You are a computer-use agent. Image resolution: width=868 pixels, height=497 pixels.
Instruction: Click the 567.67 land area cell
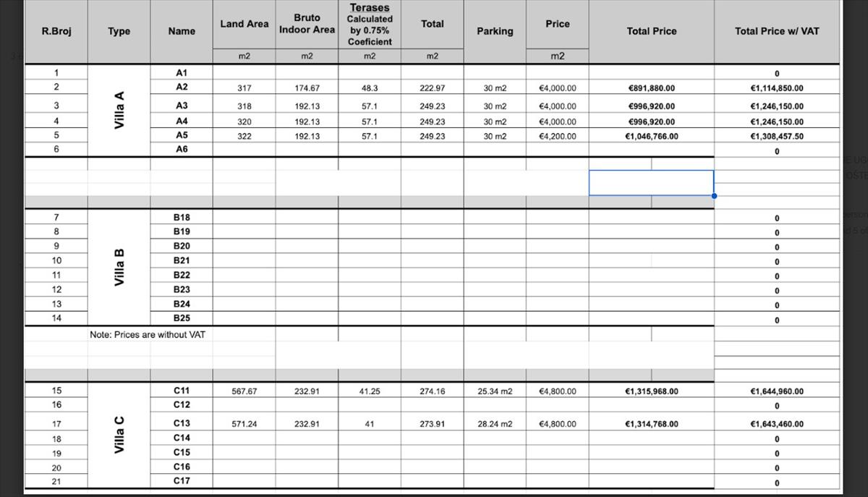tap(244, 391)
